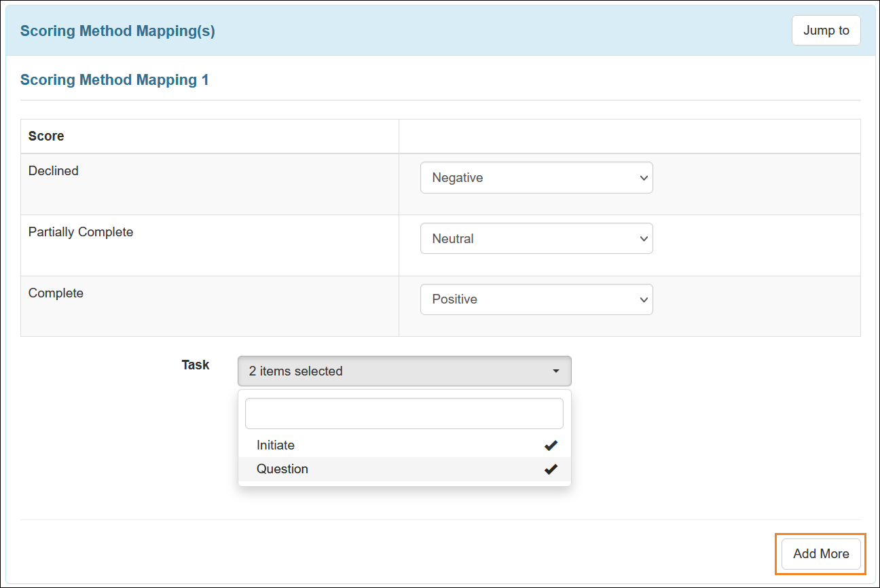Image resolution: width=880 pixels, height=588 pixels.
Task: Open the Partially Complete score dropdown
Action: click(536, 238)
